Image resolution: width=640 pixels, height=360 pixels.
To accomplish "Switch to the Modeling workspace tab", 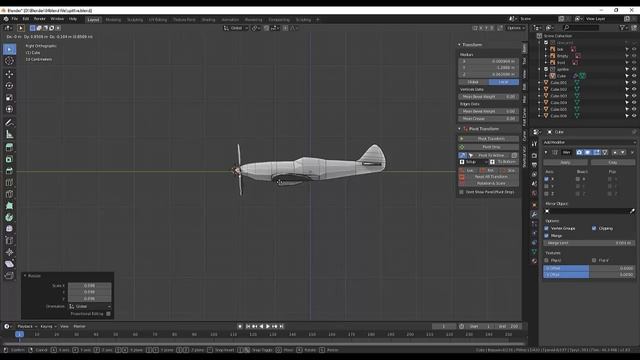I will (x=113, y=20).
